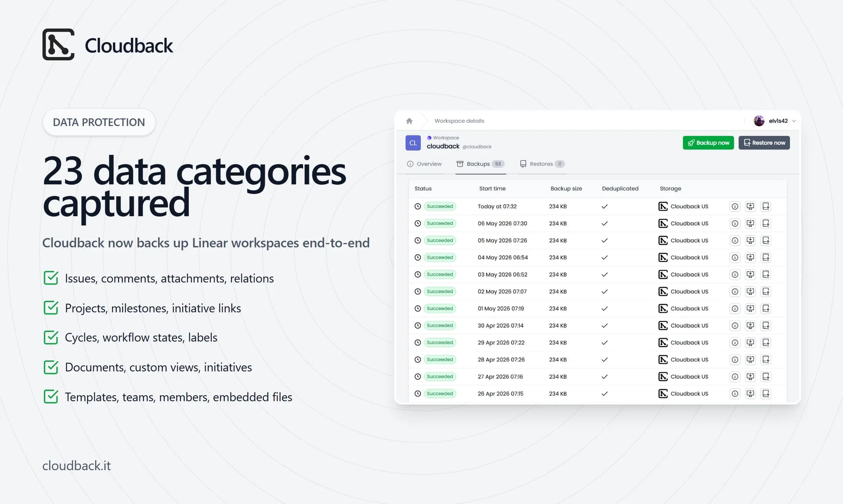Click the 53 count badge on Backups
843x504 pixels.
click(x=498, y=164)
